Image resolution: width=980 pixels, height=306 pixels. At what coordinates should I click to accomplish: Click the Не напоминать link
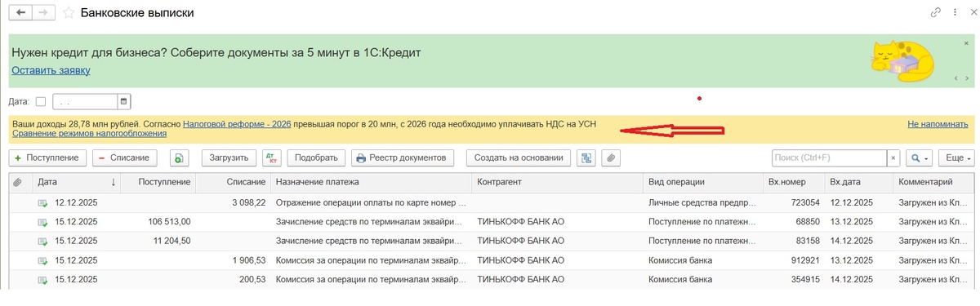pyautogui.click(x=938, y=124)
